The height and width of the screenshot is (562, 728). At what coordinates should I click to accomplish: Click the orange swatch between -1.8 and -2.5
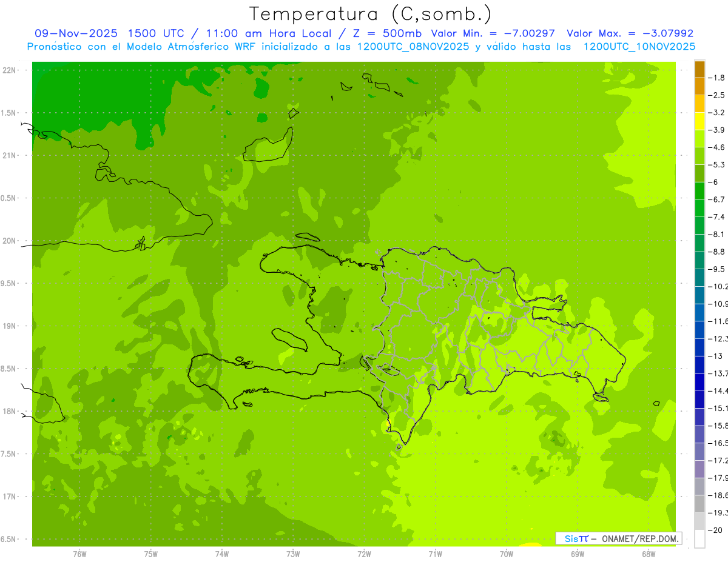(x=699, y=86)
